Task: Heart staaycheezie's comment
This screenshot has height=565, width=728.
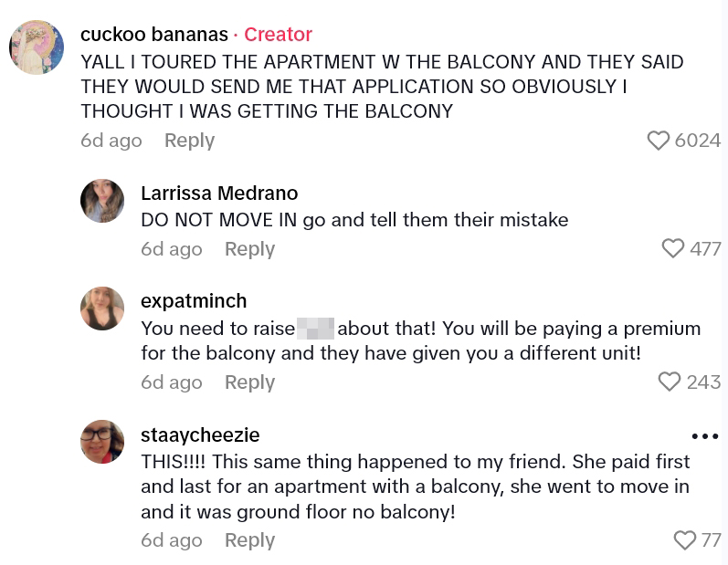Action: tap(684, 540)
